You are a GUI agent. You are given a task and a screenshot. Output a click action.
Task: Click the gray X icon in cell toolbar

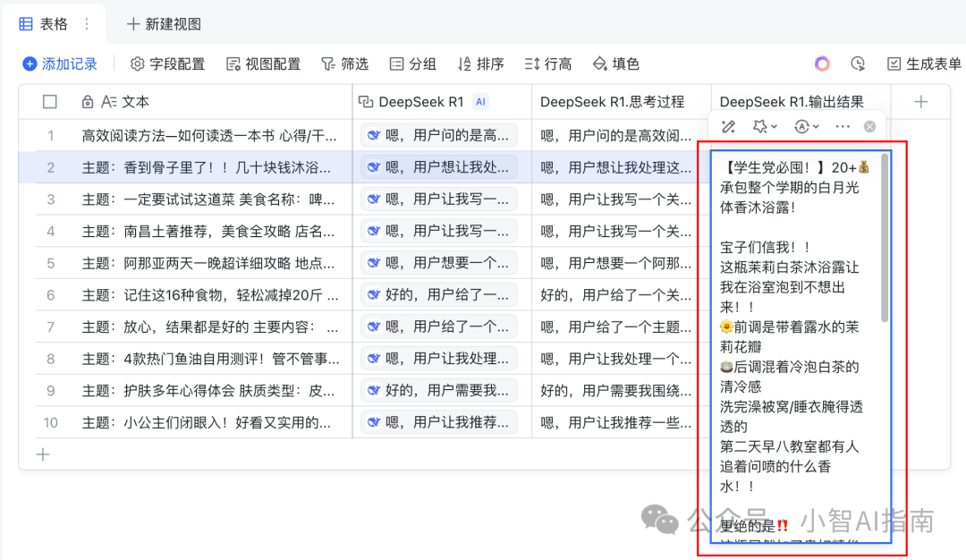coord(869,127)
